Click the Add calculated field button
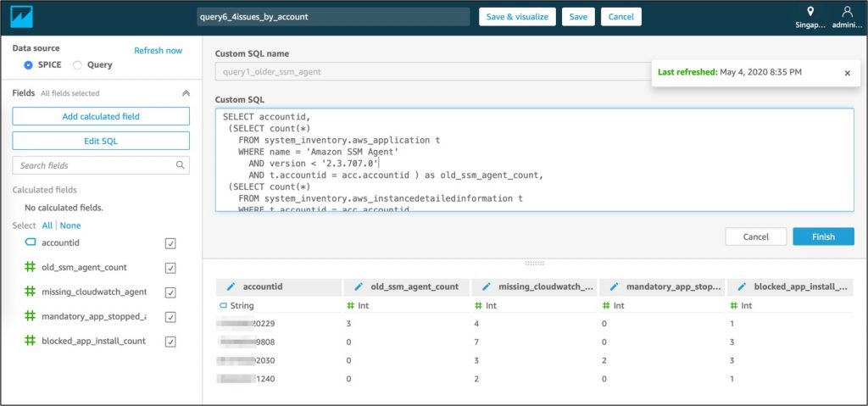Screen dimensions: 868x406 [101, 116]
